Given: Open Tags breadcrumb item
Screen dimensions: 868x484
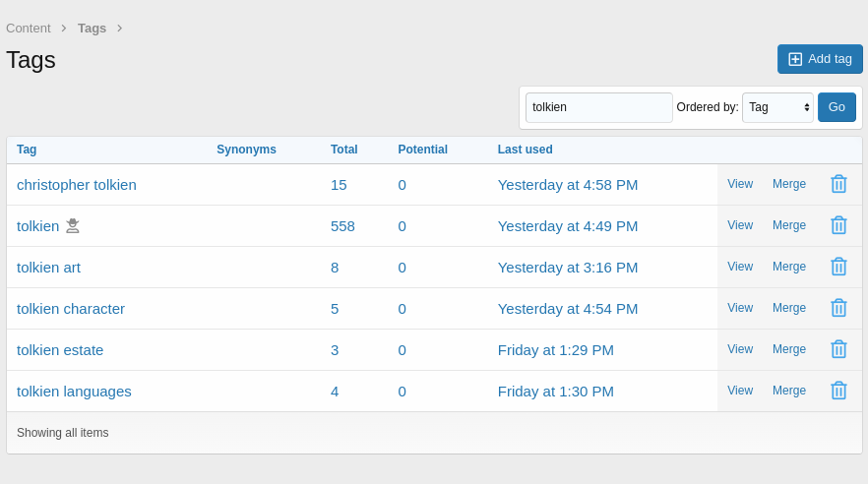Looking at the screenshot, I should (x=92, y=29).
